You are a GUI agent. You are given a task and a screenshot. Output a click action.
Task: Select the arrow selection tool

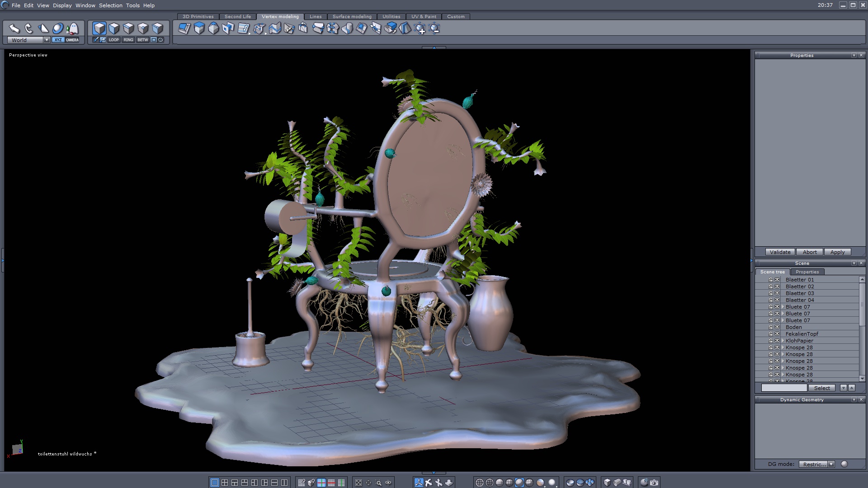point(14,28)
